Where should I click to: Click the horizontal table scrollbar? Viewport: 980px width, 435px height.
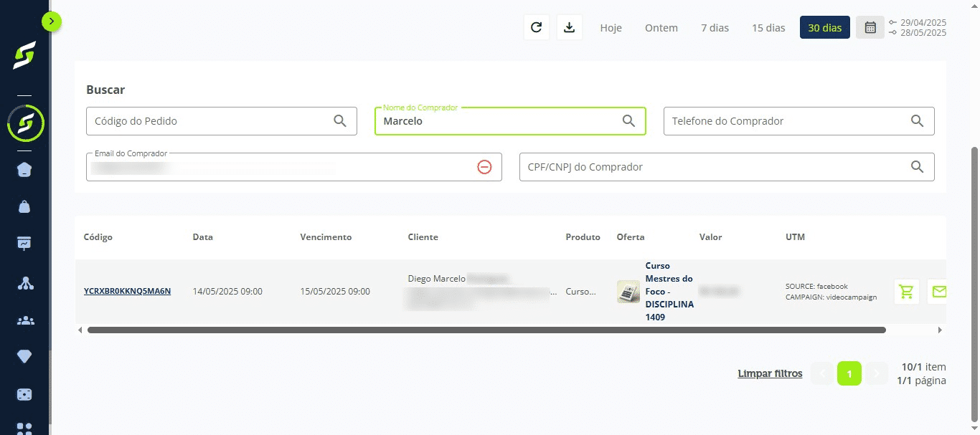click(486, 330)
